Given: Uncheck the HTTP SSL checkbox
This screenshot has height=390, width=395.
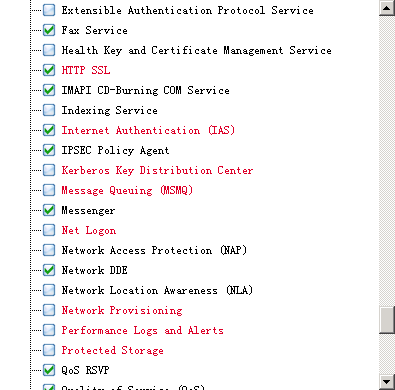Looking at the screenshot, I should pos(49,70).
